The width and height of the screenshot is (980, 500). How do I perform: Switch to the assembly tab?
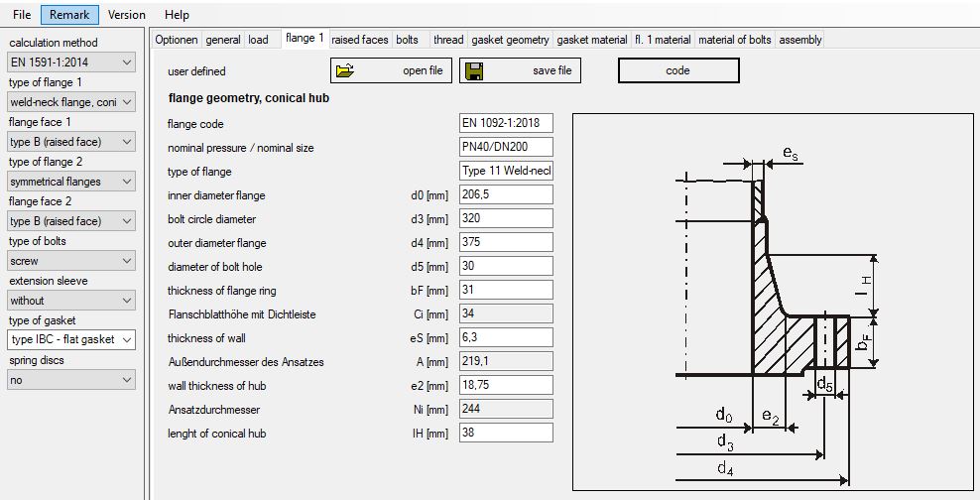[800, 40]
